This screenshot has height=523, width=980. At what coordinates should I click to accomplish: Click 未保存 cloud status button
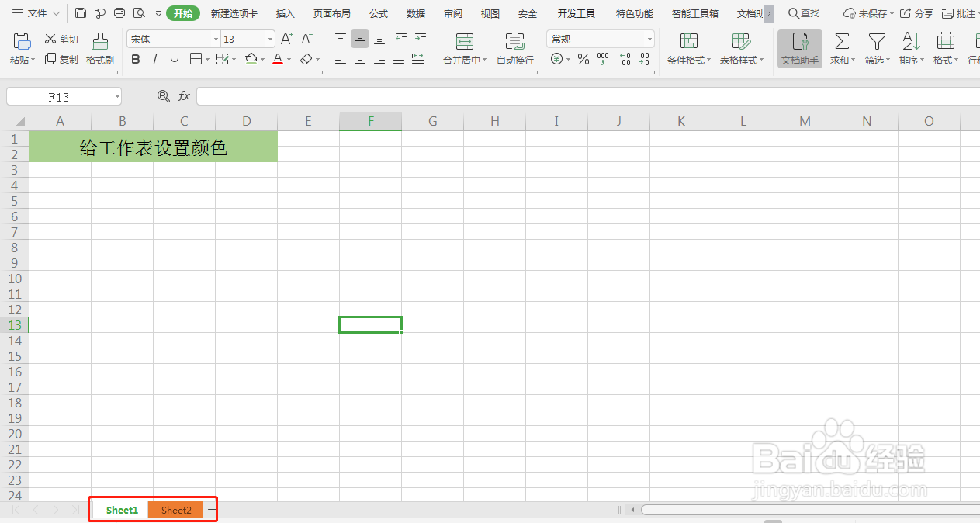868,13
